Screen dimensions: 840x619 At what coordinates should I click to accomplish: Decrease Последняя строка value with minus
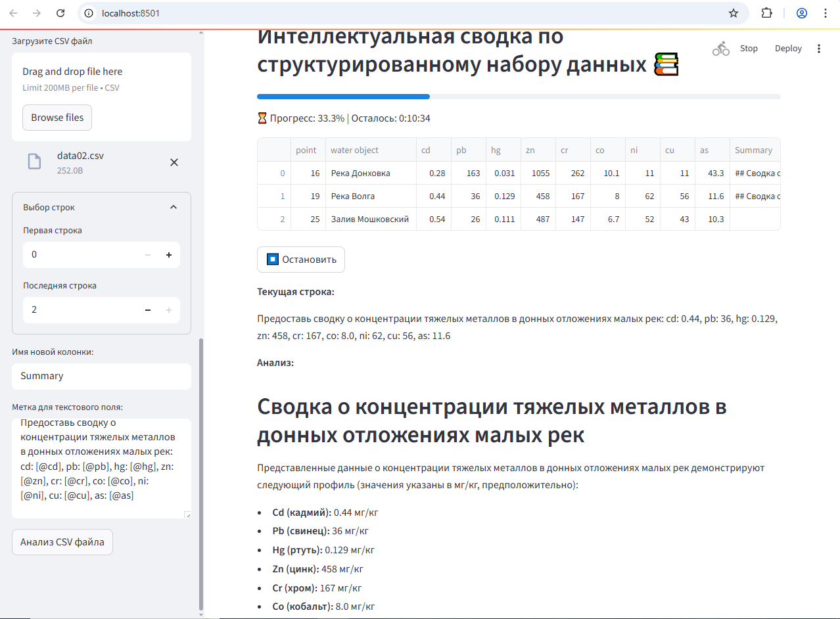click(148, 310)
